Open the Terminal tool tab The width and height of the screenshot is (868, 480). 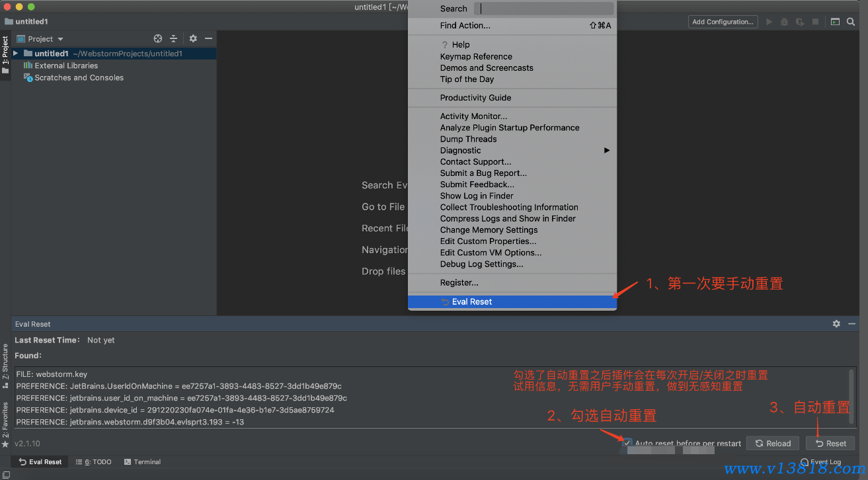point(142,462)
